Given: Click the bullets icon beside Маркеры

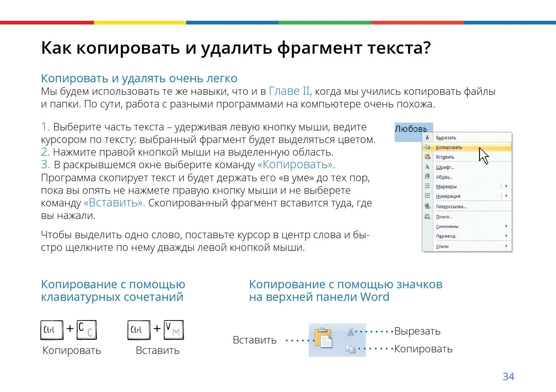Looking at the screenshot, I should click(427, 186).
